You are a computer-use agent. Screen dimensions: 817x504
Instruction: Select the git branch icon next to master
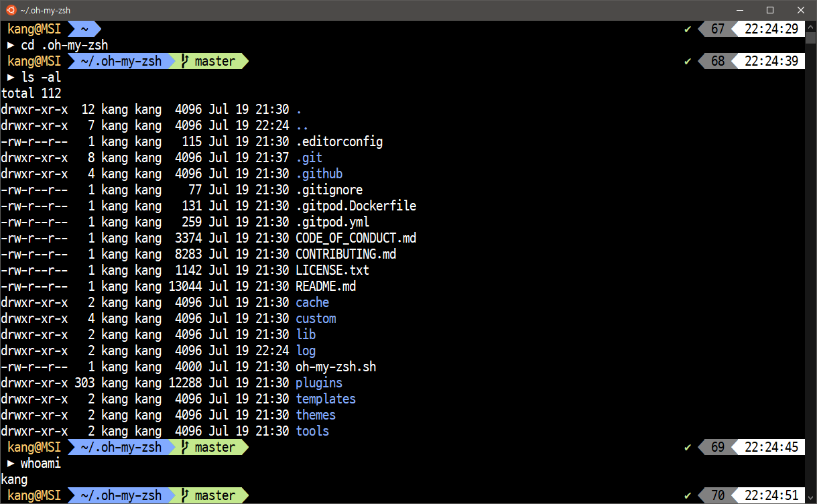pyautogui.click(x=184, y=61)
